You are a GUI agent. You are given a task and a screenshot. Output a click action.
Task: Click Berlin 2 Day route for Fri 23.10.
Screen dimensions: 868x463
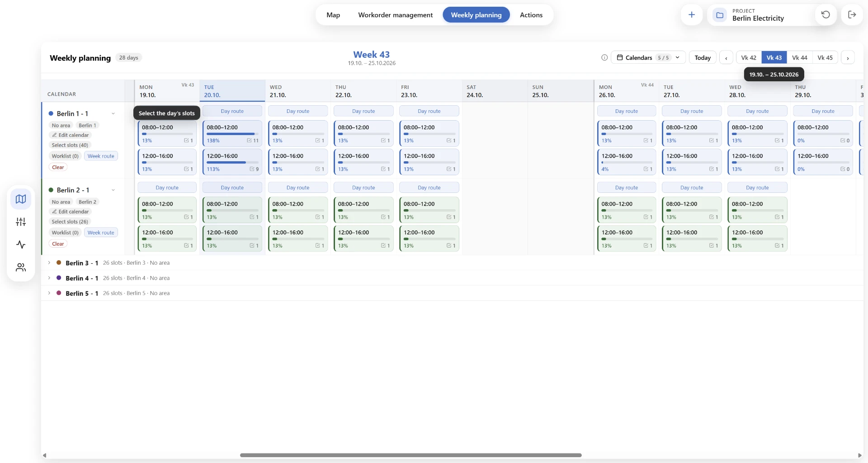pyautogui.click(x=429, y=187)
